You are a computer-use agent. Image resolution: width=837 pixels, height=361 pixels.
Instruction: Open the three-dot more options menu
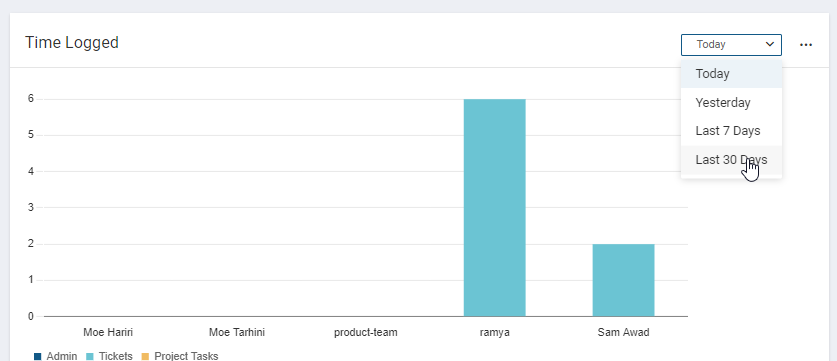[806, 45]
